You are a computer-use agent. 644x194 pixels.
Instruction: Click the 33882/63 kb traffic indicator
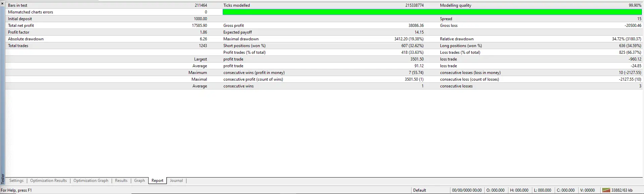(x=622, y=190)
